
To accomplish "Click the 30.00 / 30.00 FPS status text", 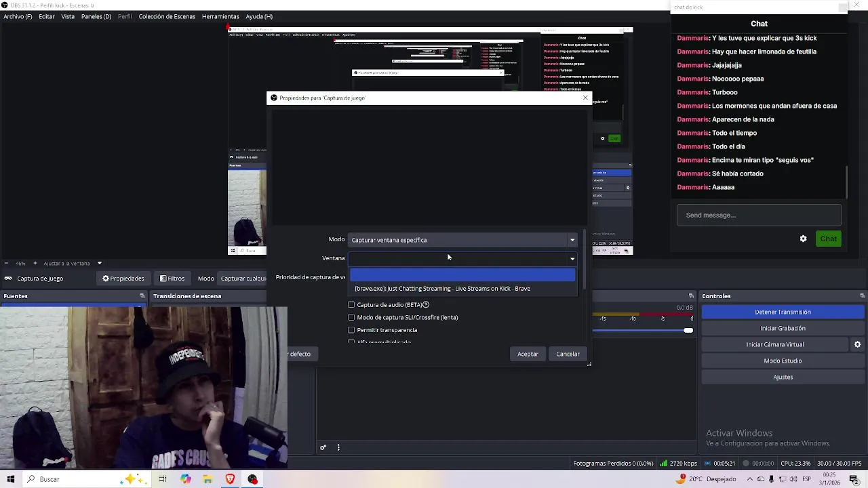I will pyautogui.click(x=839, y=464).
